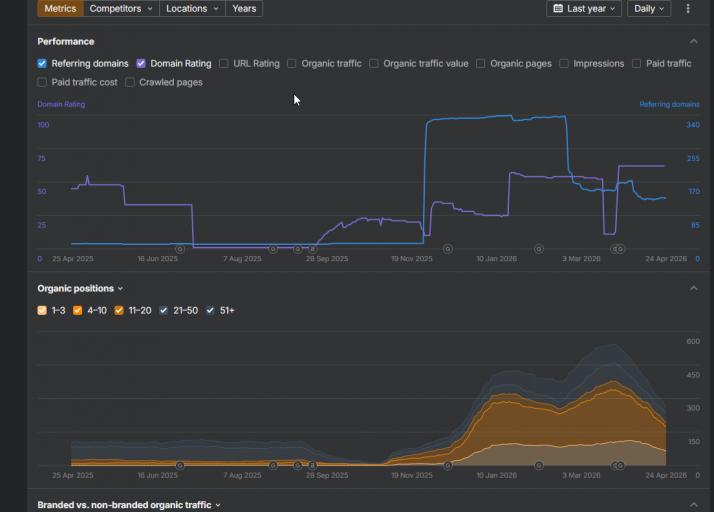The width and height of the screenshot is (714, 512).
Task: Toggle the 21–50 positions checkbox
Action: pyautogui.click(x=163, y=310)
